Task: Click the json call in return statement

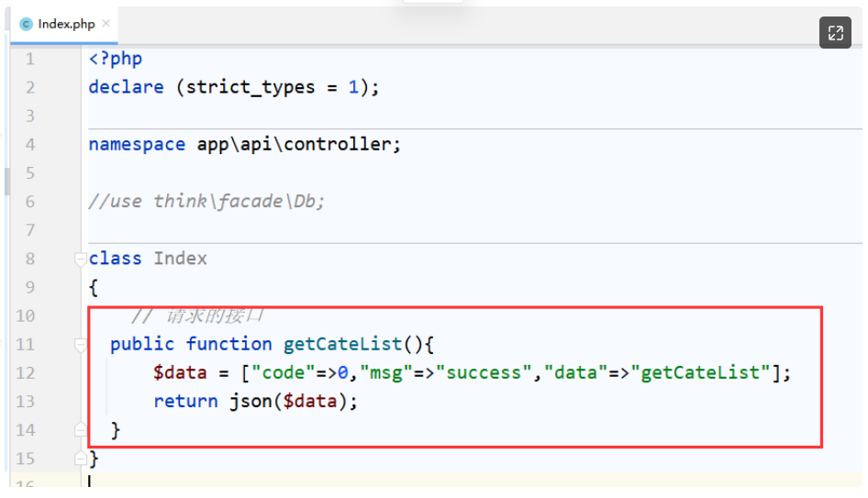Action: [250, 402]
